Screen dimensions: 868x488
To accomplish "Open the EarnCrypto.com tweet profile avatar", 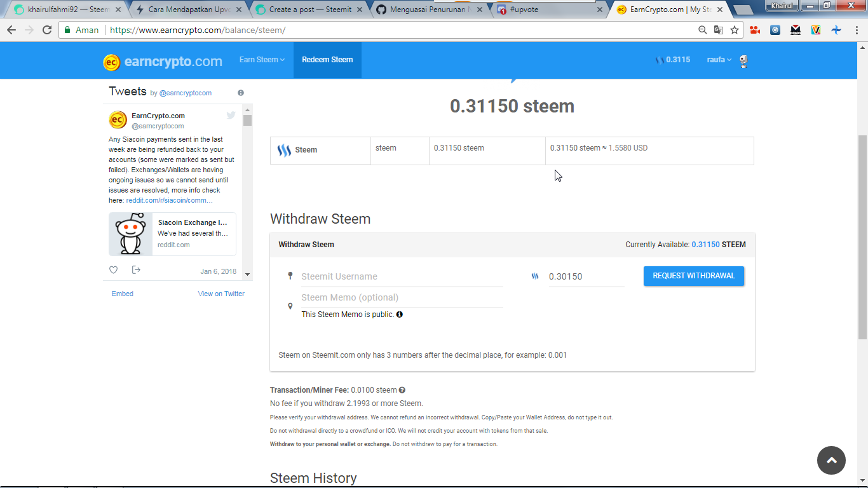I will 118,119.
